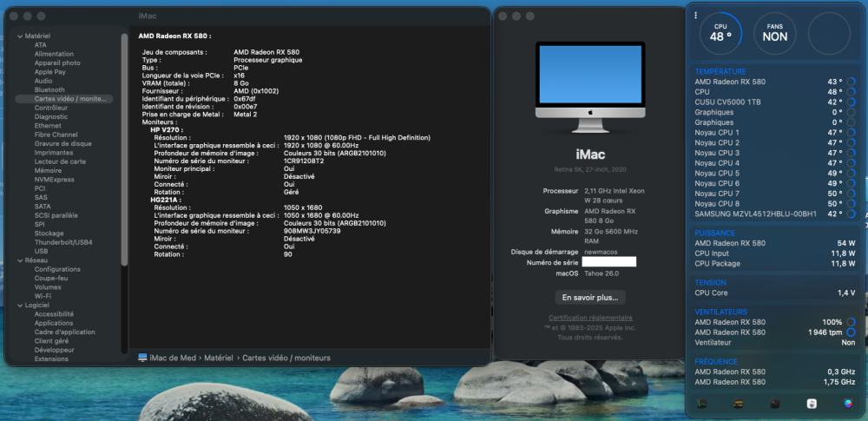Click the redacted serial number field
This screenshot has width=868, height=421.
coord(609,262)
